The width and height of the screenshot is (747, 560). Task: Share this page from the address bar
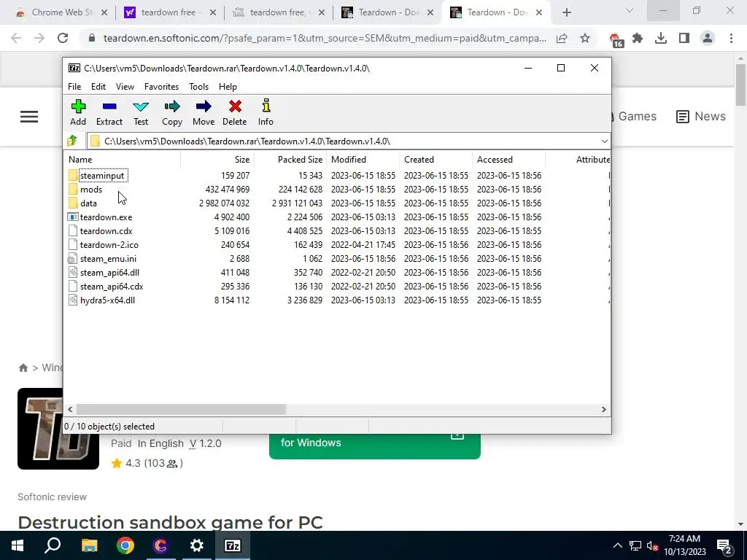point(562,38)
